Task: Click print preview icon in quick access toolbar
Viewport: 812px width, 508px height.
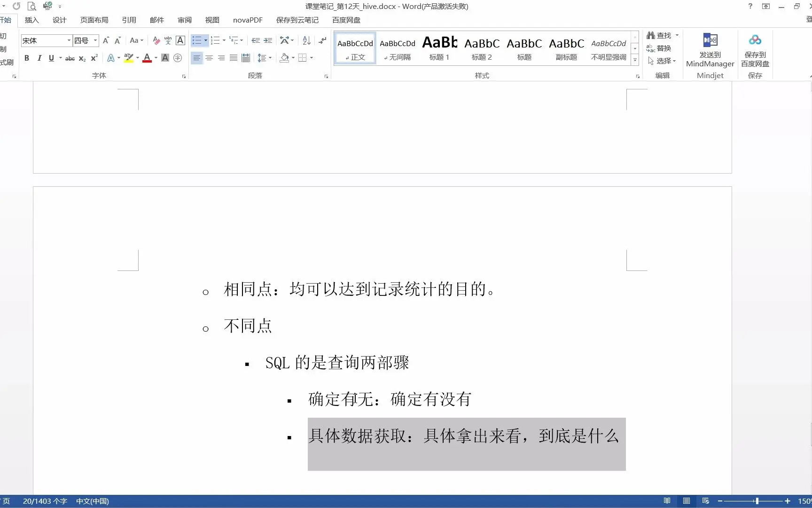Action: pos(32,6)
